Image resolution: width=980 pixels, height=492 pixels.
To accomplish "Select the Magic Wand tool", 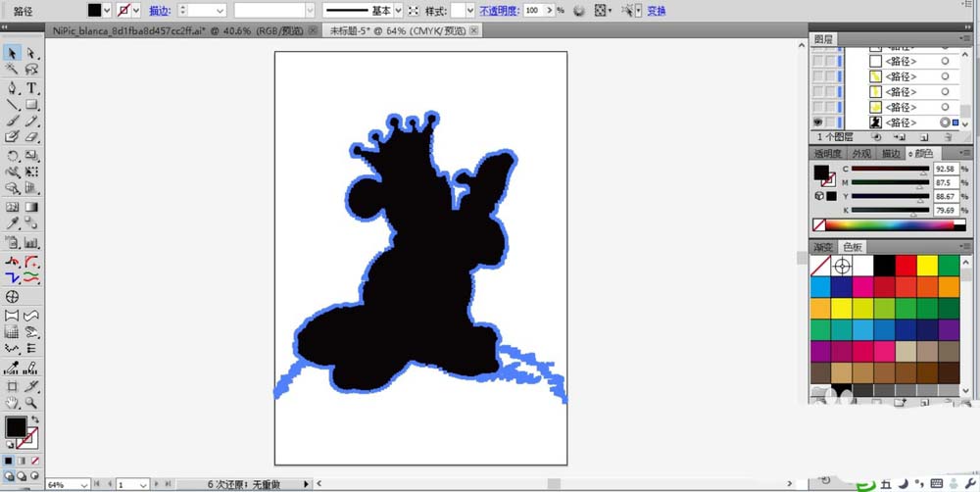I will point(12,70).
